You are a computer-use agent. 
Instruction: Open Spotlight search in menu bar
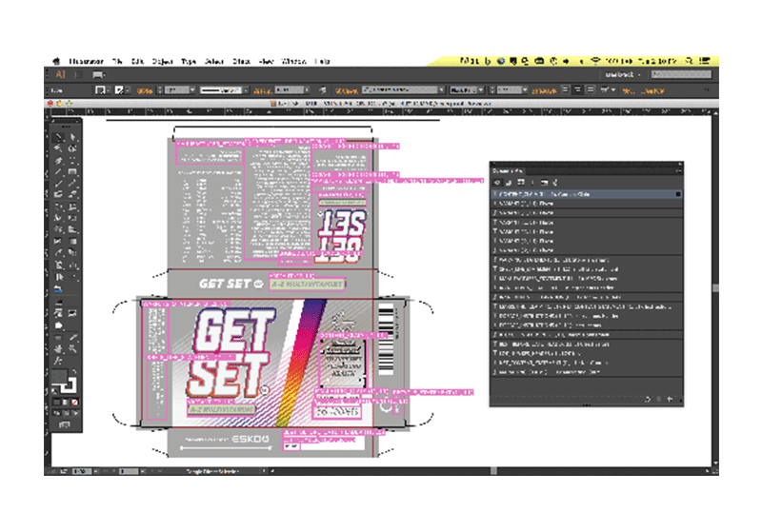coord(689,61)
